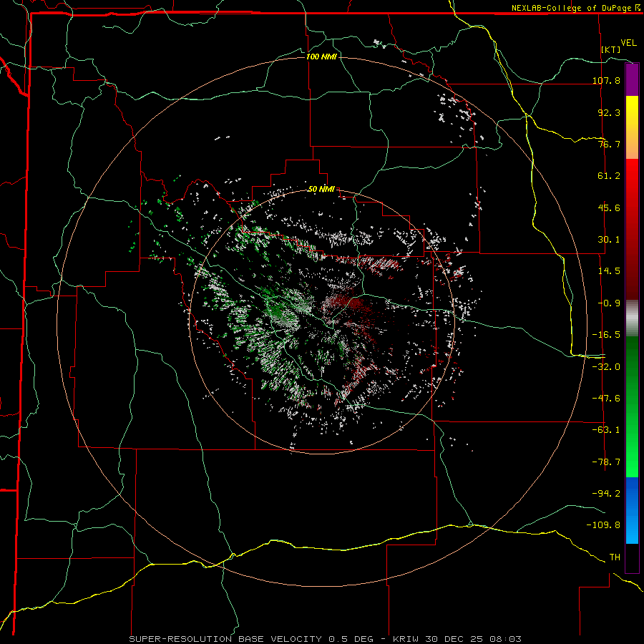The width and height of the screenshot is (644, 644).
Task: Select the 76.7 velocity value
Action: (x=609, y=144)
